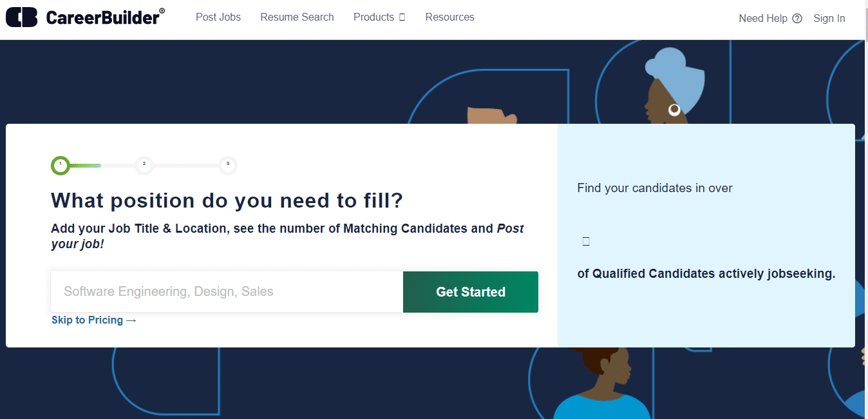The width and height of the screenshot is (868, 419).
Task: Click the Need Help question mark icon
Action: [797, 19]
